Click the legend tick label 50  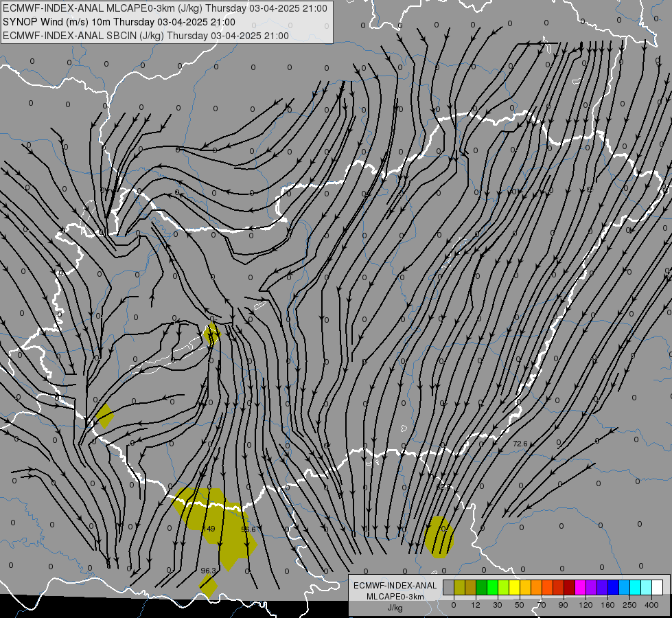pyautogui.click(x=520, y=605)
